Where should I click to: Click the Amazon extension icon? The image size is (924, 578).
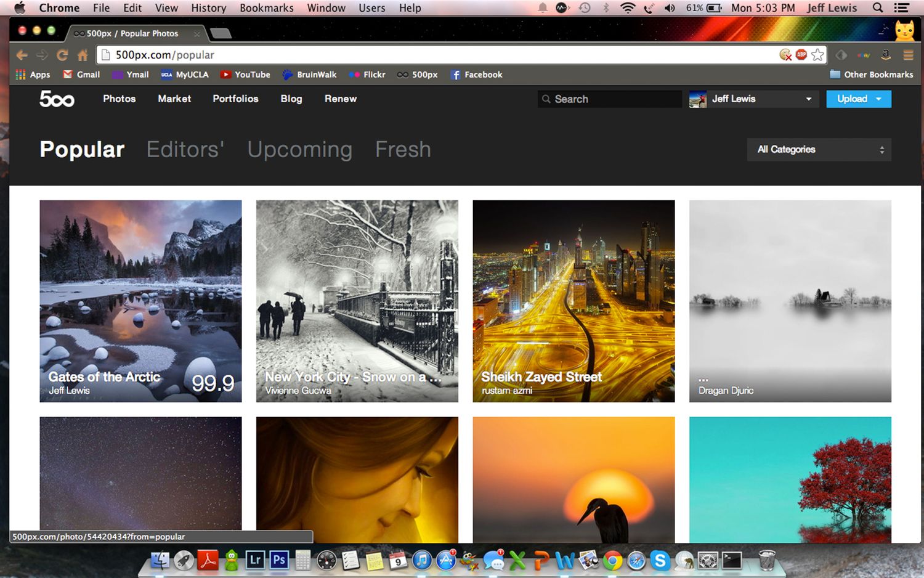pos(886,55)
